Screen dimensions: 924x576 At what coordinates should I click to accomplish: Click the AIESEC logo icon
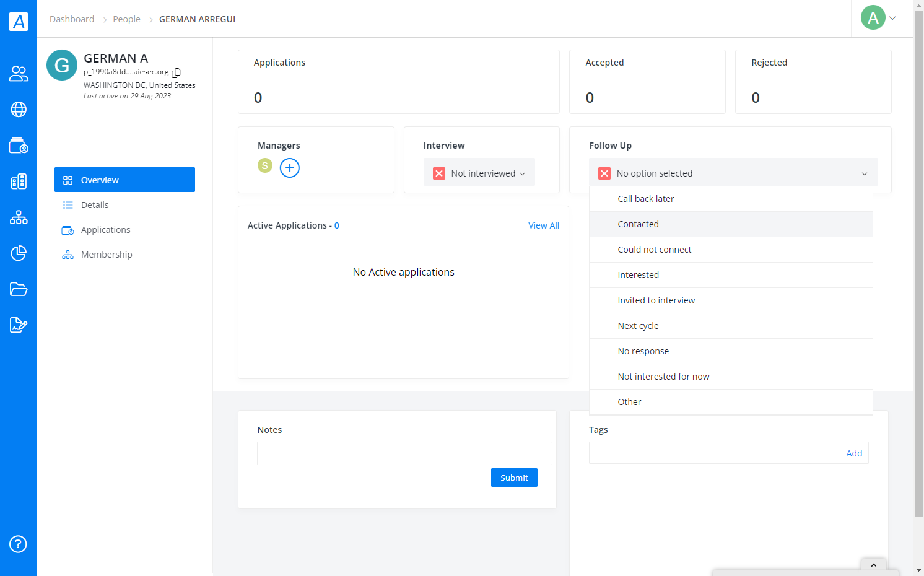tap(19, 22)
